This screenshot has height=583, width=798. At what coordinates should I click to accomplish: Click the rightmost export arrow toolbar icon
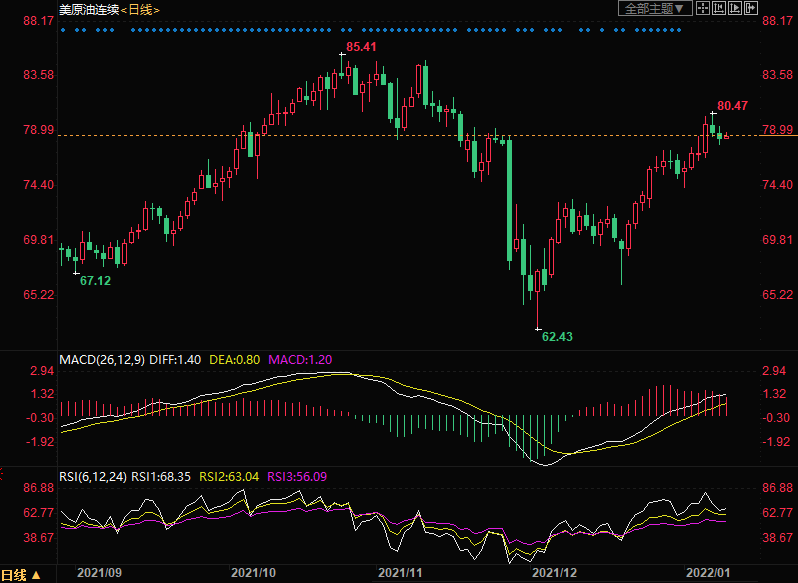pos(752,8)
